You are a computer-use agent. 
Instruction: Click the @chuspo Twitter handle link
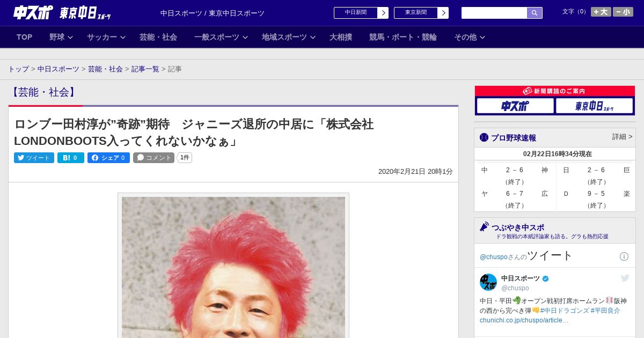[x=493, y=257]
